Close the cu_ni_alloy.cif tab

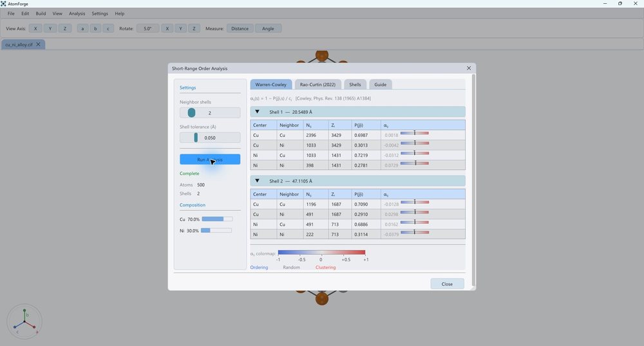(38, 44)
